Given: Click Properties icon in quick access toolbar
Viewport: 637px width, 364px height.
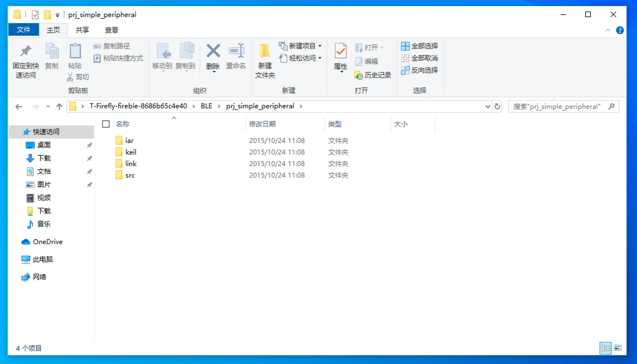Looking at the screenshot, I should 35,15.
